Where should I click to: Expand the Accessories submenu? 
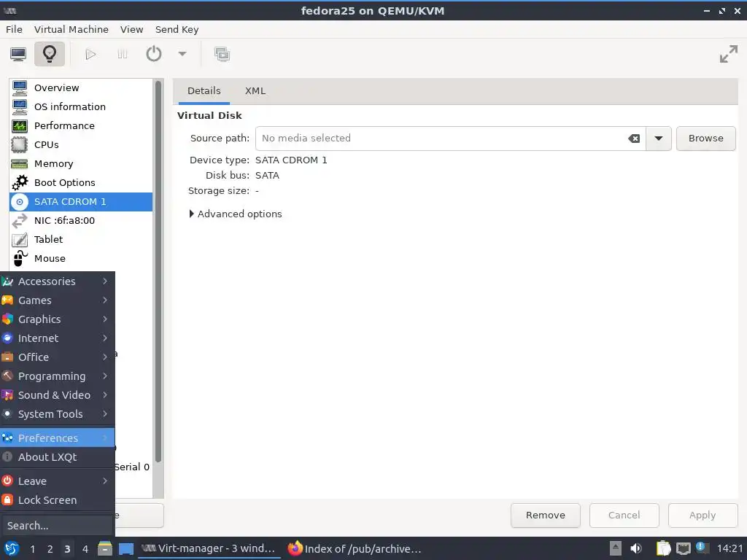point(57,281)
